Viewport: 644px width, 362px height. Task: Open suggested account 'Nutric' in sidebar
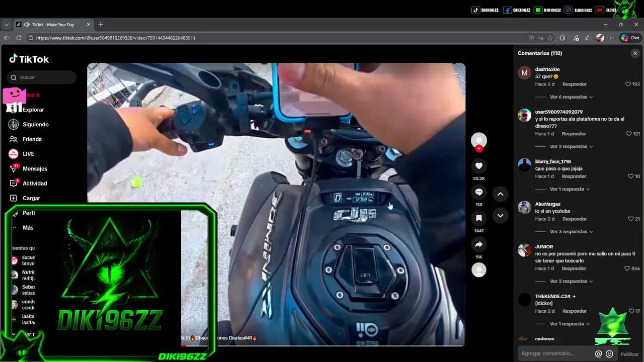coord(24,275)
